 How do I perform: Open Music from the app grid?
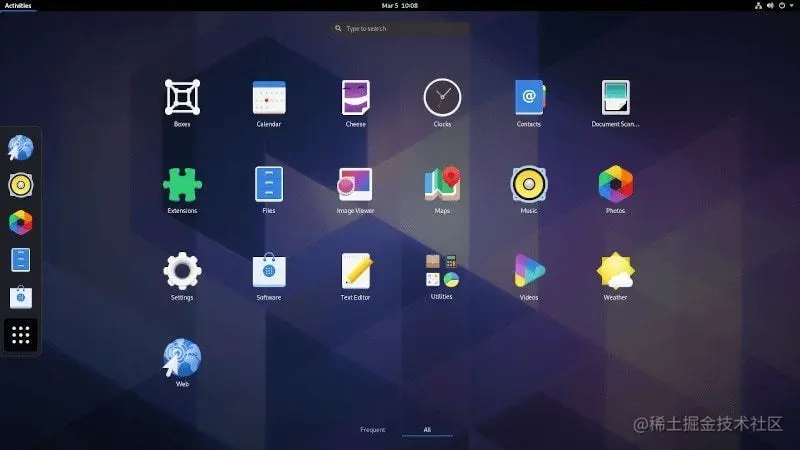529,185
